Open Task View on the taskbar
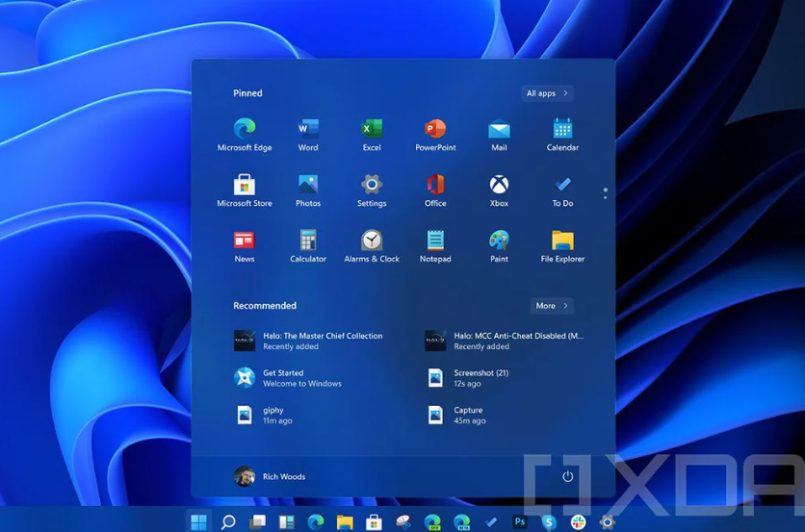This screenshot has height=532, width=805. [257, 522]
